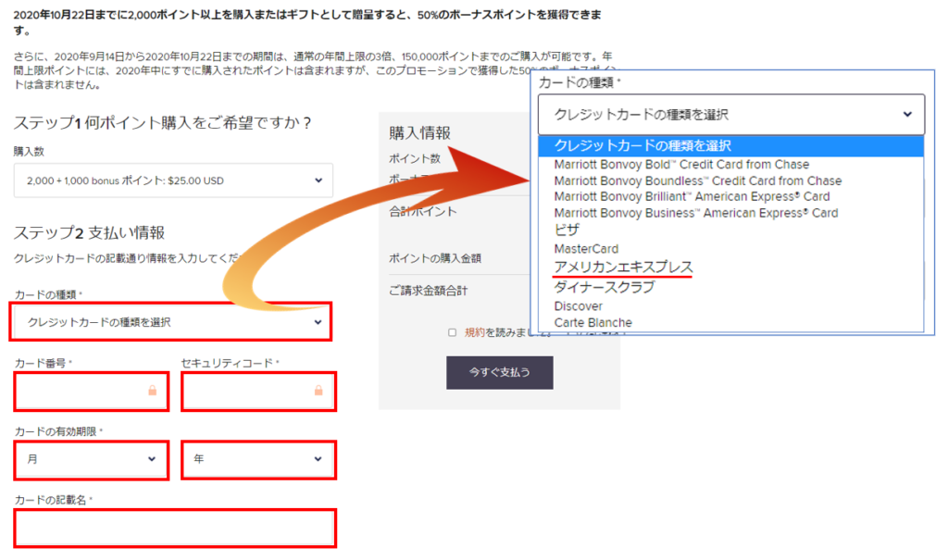Click the ステップ2 支払い情報 heading
948x560 pixels.
click(x=89, y=233)
